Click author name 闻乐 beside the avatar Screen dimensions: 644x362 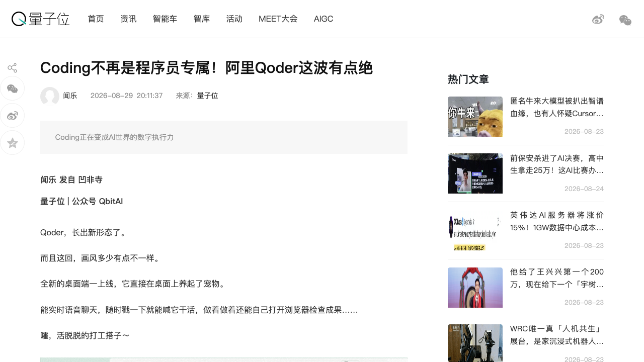[70, 96]
